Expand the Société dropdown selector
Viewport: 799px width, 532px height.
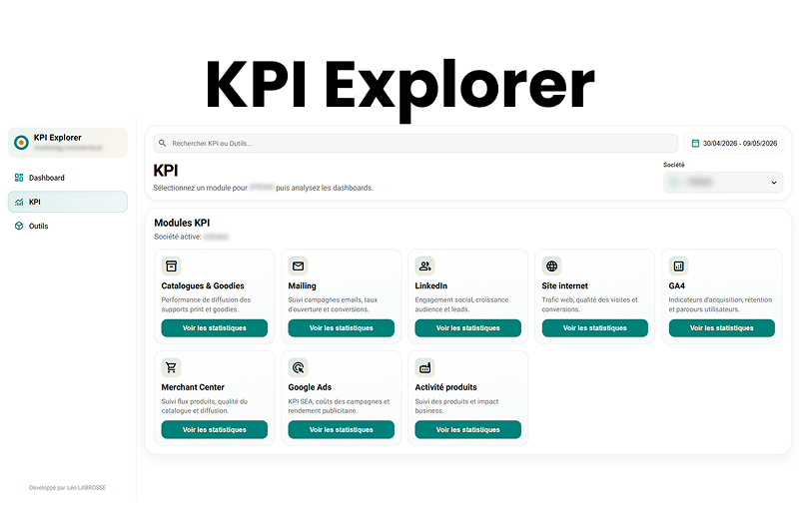pos(723,183)
